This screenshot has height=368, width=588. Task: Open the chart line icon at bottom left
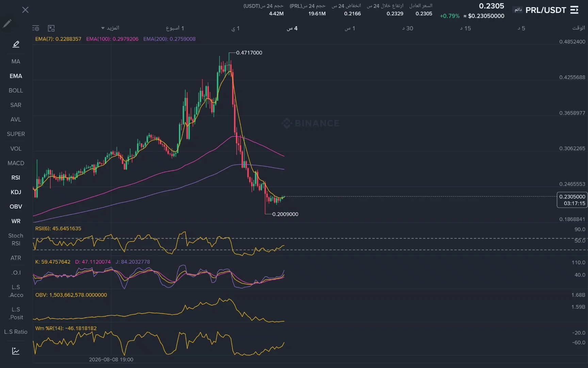pos(16,351)
